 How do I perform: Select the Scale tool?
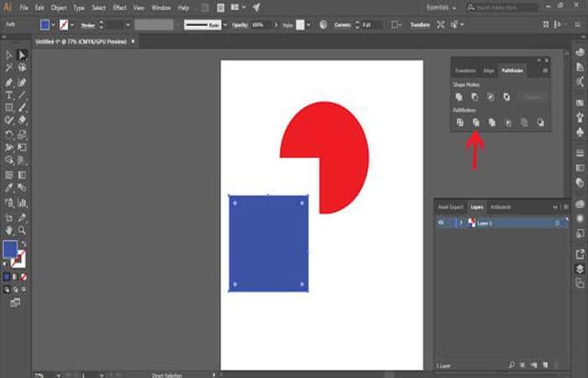click(22, 134)
